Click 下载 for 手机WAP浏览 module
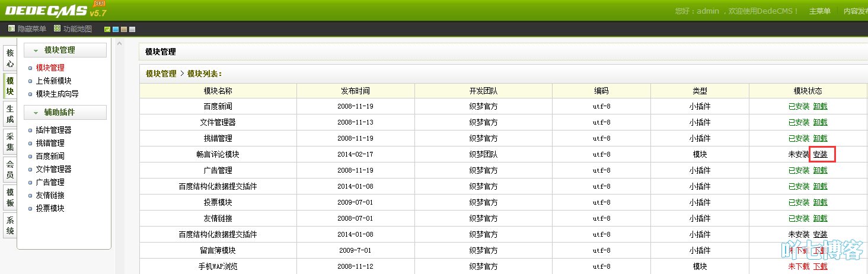Image resolution: width=868 pixels, height=274 pixels. [820, 266]
